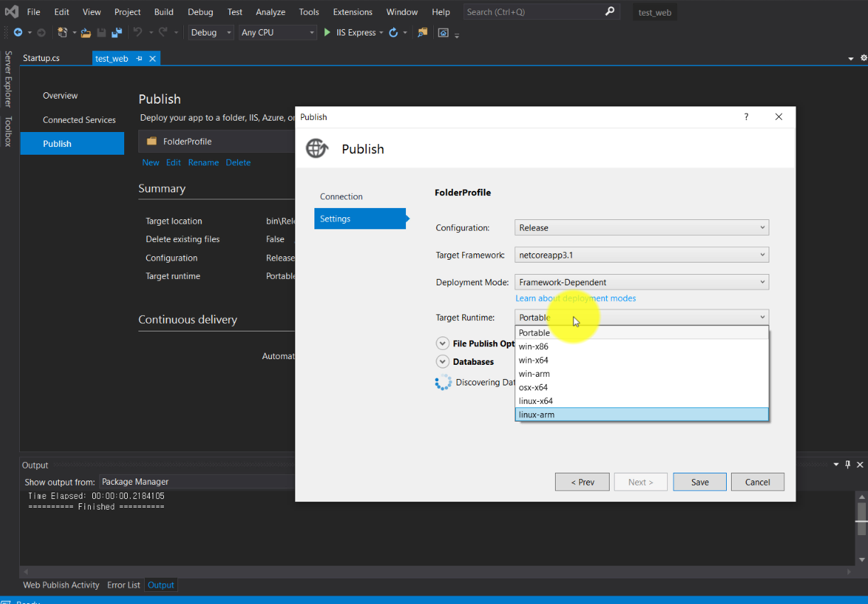Expand File Publish Options section
Screen dimensions: 868x604
(442, 343)
